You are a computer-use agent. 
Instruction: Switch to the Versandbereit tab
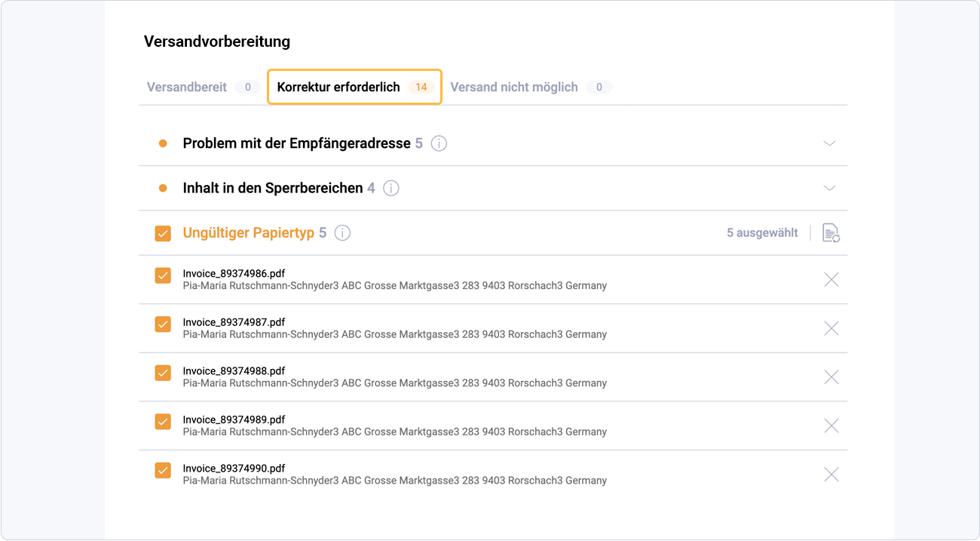(186, 87)
